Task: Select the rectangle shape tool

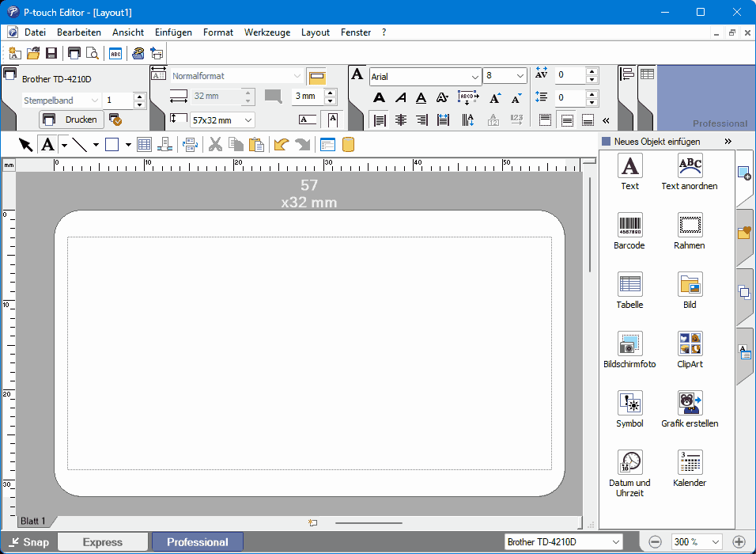Action: click(x=112, y=144)
